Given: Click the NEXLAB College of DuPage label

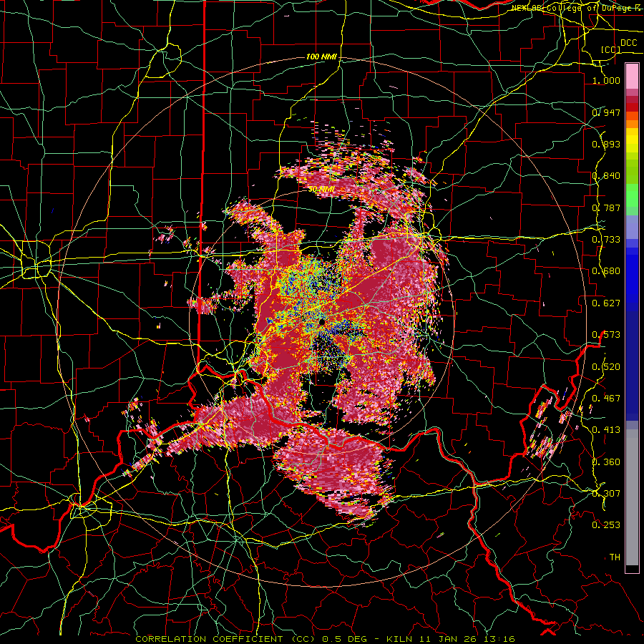Looking at the screenshot, I should 577,8.
